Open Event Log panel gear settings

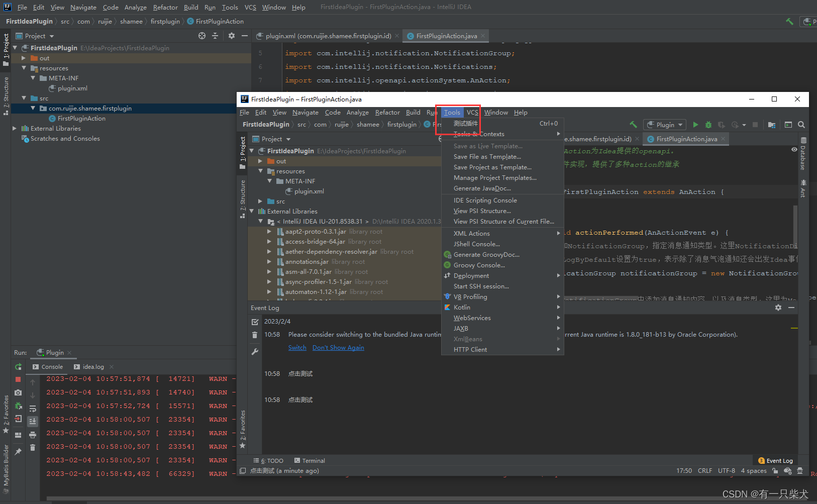point(778,308)
